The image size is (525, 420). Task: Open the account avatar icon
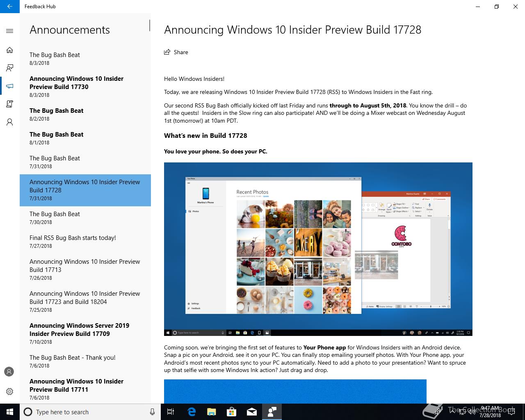(9, 372)
